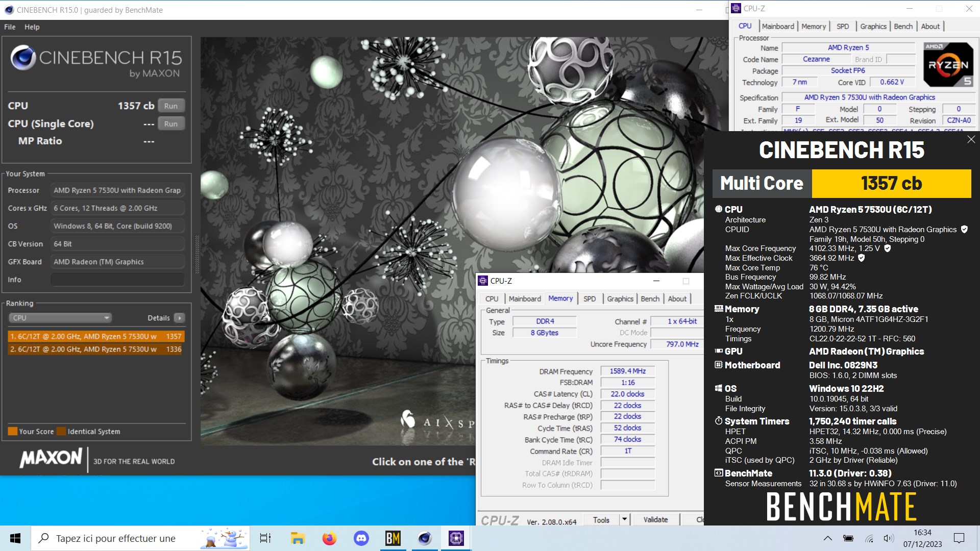The height and width of the screenshot is (551, 980).
Task: Select Graphics tab in lower CPU-Z window
Action: tap(620, 298)
